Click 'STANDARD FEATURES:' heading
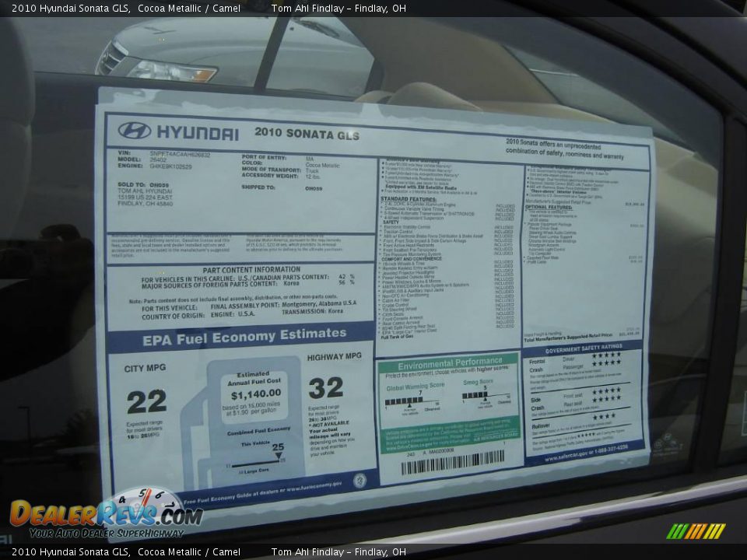Viewport: 747px width, 560px height. (x=409, y=199)
